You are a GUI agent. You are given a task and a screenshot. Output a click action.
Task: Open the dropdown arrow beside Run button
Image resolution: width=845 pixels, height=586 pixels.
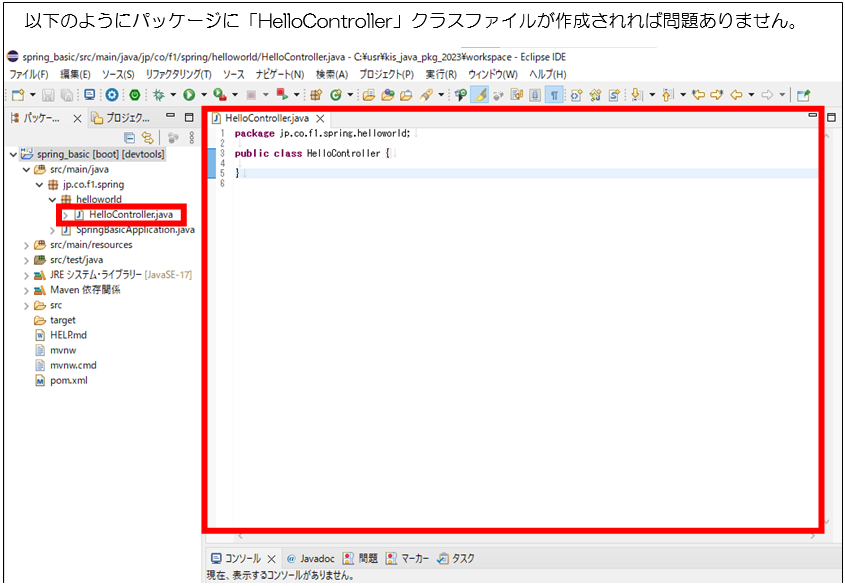202,95
